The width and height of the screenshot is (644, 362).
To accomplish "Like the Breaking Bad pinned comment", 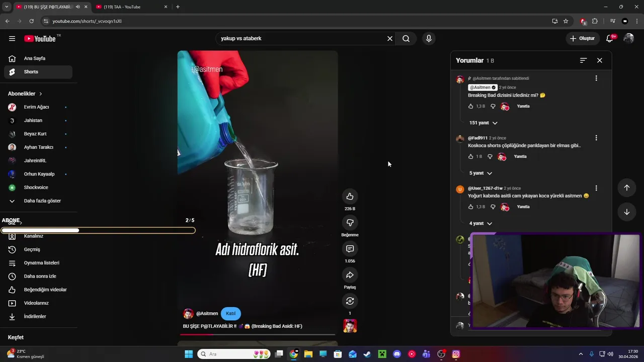I will [471, 106].
